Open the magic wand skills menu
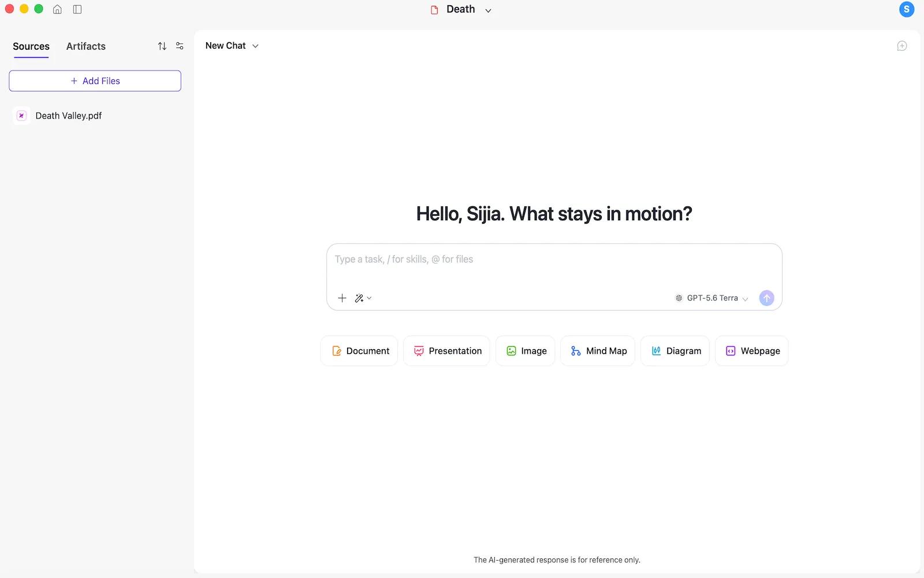924x578 pixels. click(363, 298)
